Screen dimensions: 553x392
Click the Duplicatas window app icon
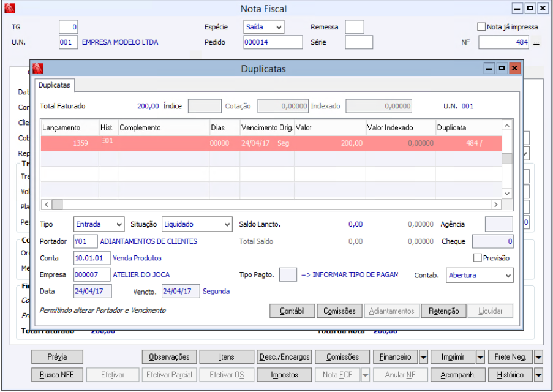tap(37, 69)
